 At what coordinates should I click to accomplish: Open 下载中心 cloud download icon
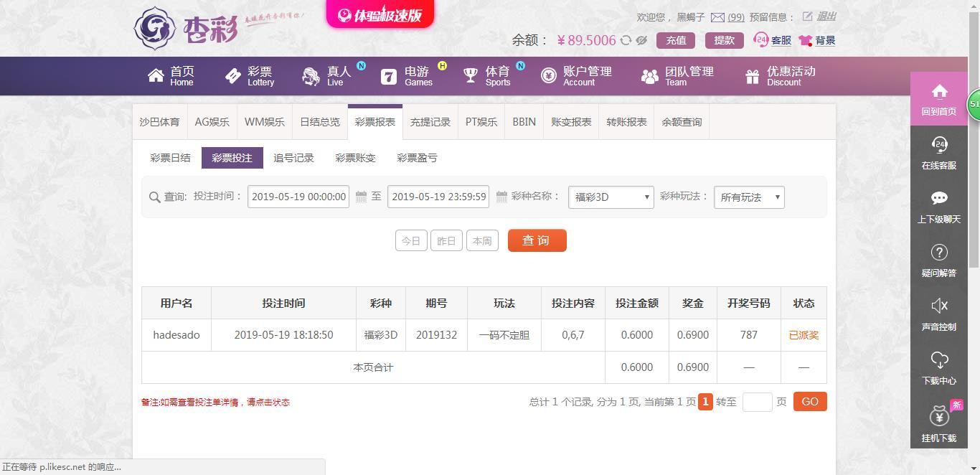(939, 359)
